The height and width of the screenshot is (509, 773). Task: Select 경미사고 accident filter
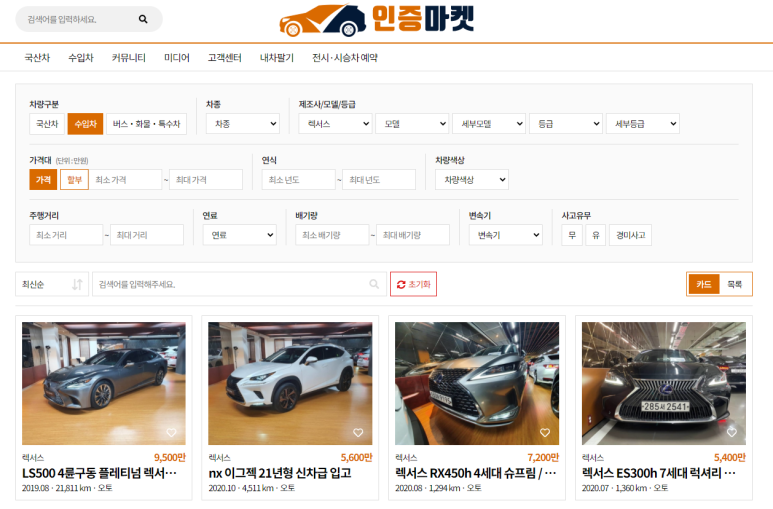coord(631,235)
